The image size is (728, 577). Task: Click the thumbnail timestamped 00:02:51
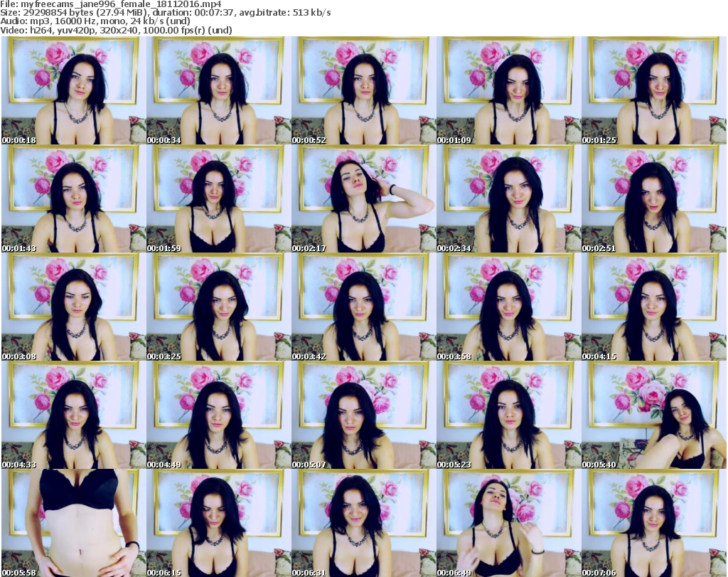[x=653, y=199]
